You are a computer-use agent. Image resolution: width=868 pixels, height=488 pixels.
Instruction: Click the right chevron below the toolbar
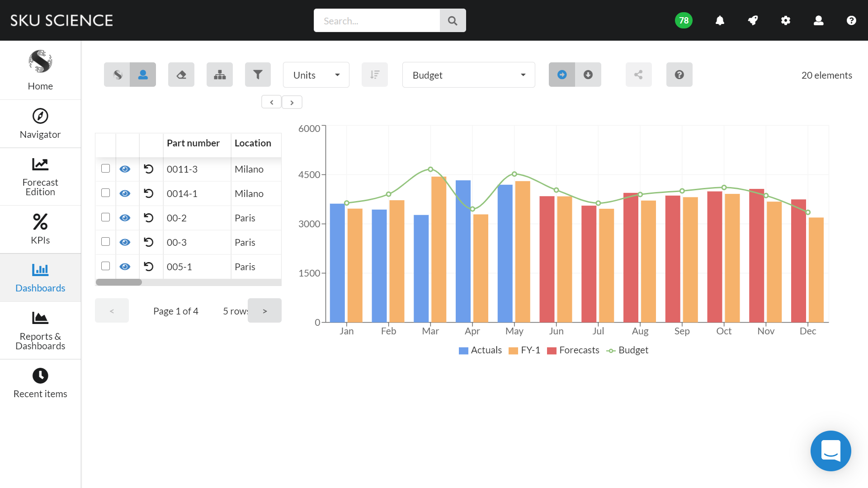point(292,102)
